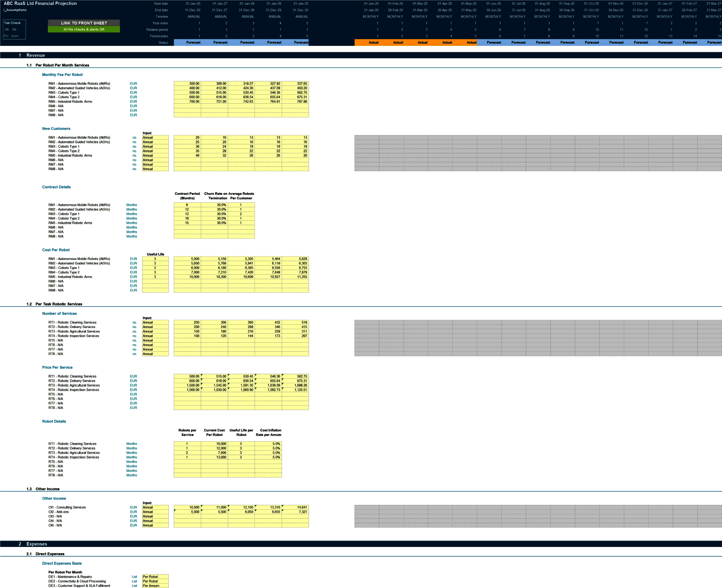722x588 pixels.
Task: Open the Annual dropdown for OI1 Consulting Services
Action: 155,507
